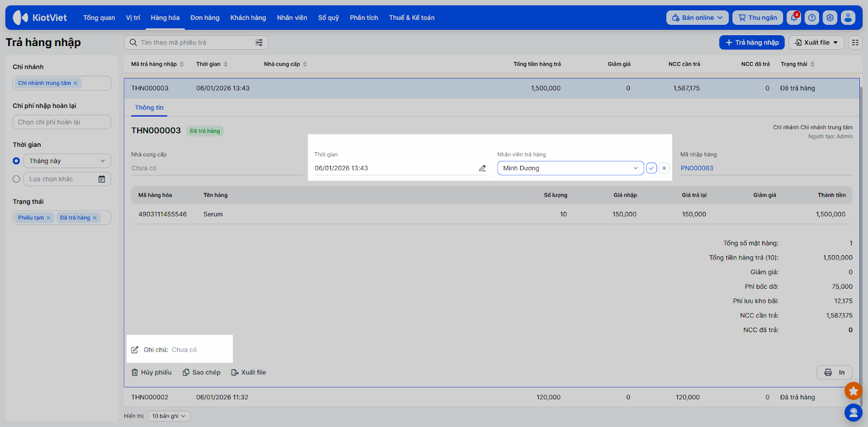The image size is (868, 427).
Task: Click the pencil icon to edit time
Action: (482, 169)
